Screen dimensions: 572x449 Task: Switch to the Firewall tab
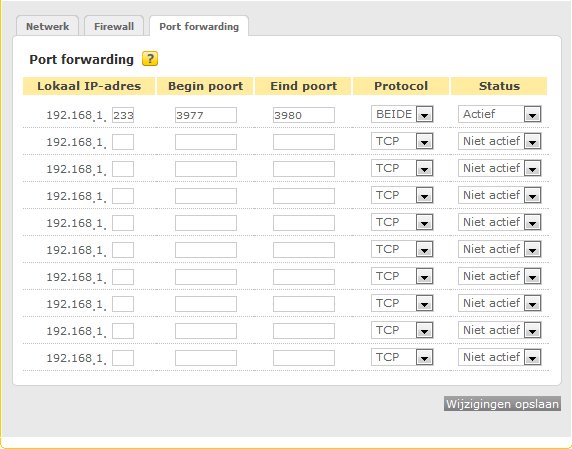(114, 26)
